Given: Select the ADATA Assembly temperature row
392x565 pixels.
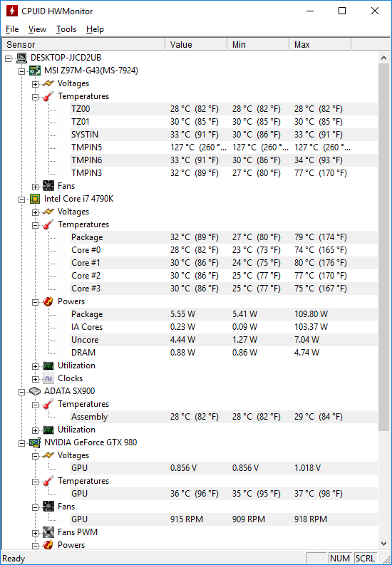Looking at the screenshot, I should coord(223,417).
